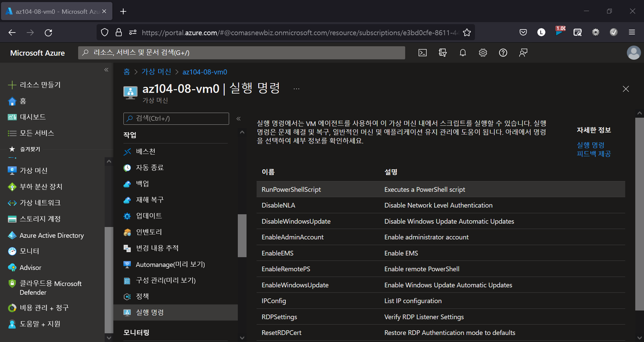Select 실행 명령 in VM menu
Image resolution: width=644 pixels, height=342 pixels.
175,312
